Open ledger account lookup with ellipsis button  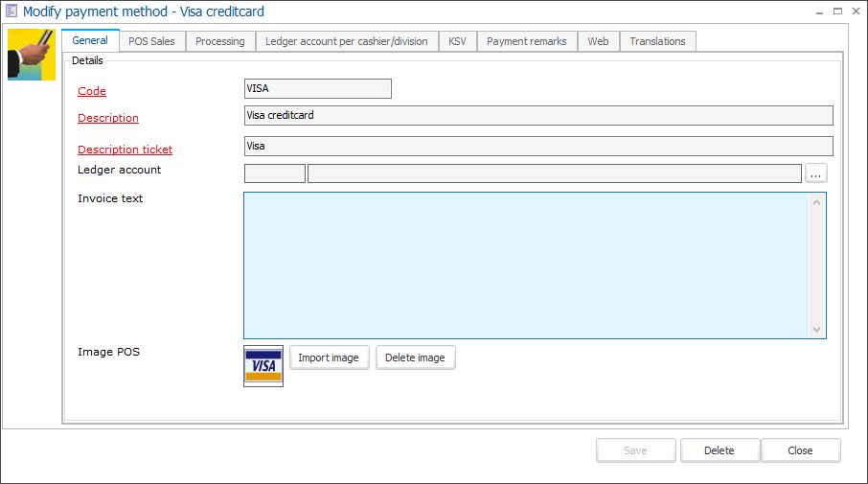816,173
